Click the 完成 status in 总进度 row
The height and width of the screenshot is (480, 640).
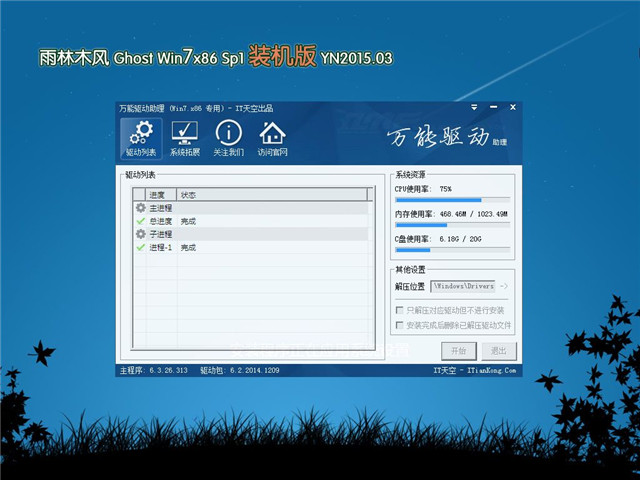pos(188,221)
